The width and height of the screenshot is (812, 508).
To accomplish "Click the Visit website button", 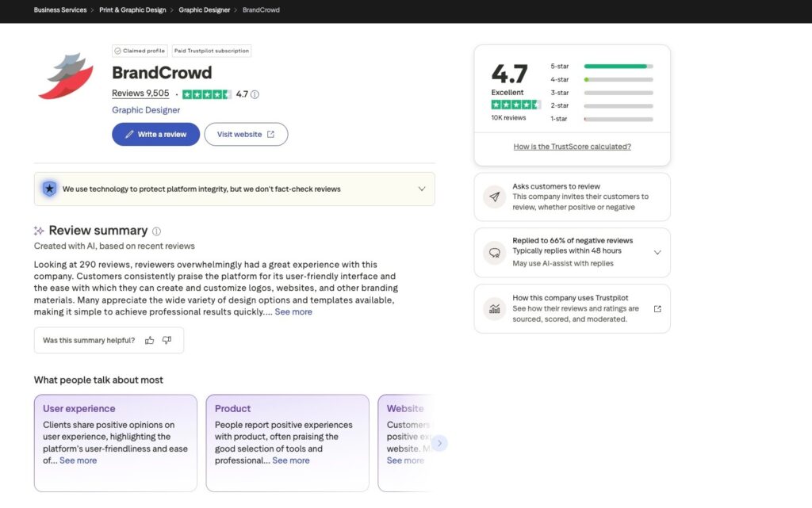I will (246, 134).
